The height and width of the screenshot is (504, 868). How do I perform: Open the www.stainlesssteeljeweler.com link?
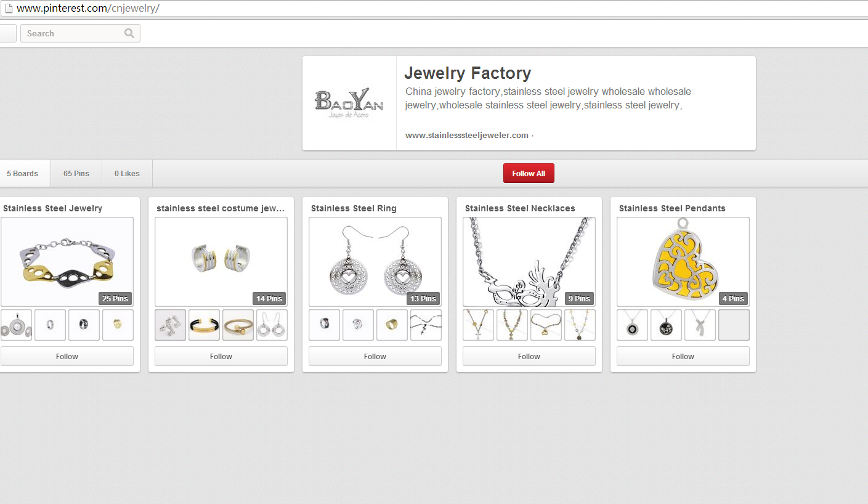467,135
